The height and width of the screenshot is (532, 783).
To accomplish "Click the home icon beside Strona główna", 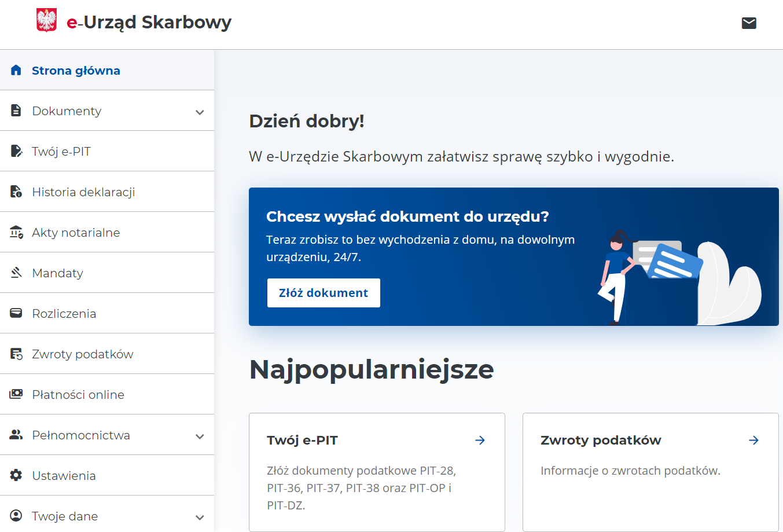I will click(16, 70).
